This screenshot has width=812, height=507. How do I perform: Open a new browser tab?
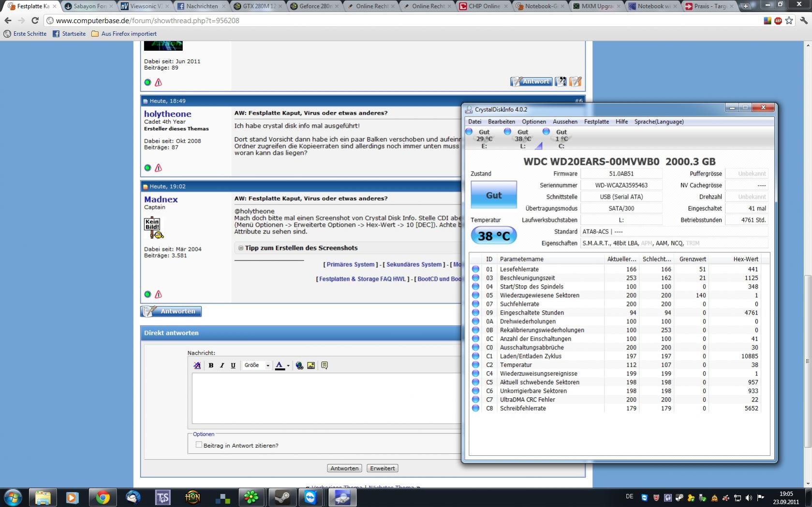click(x=745, y=6)
